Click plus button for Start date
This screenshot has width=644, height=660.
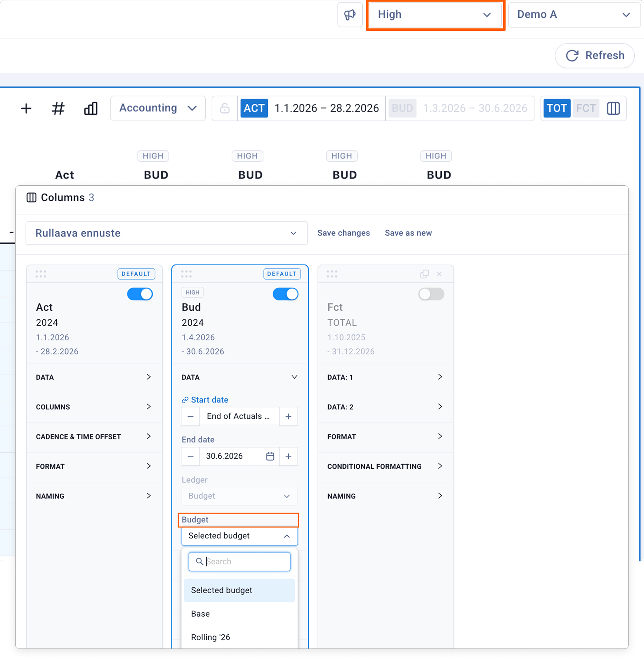288,416
